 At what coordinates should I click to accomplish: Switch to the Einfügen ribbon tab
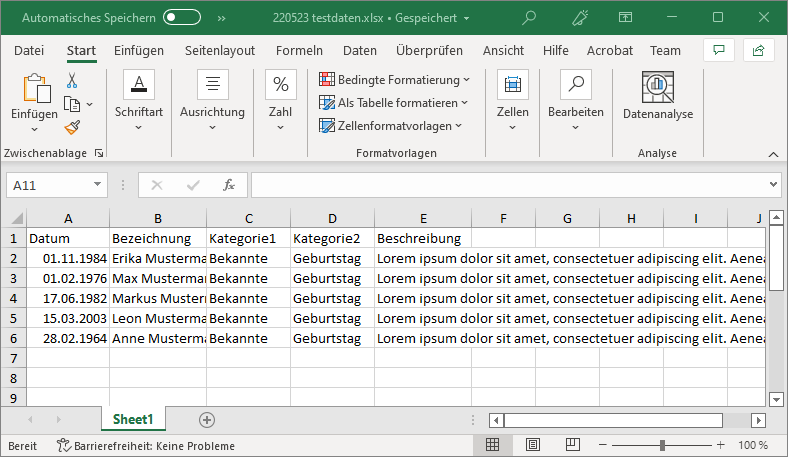pos(139,50)
